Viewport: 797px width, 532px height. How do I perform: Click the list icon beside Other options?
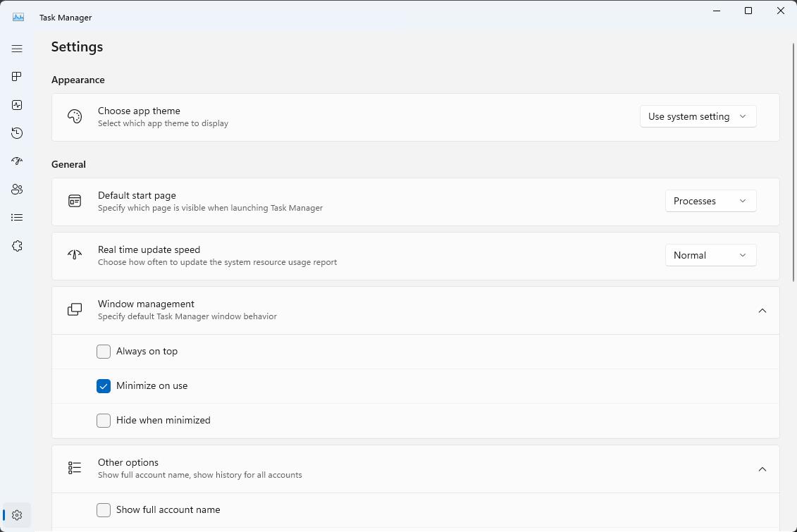click(x=75, y=468)
